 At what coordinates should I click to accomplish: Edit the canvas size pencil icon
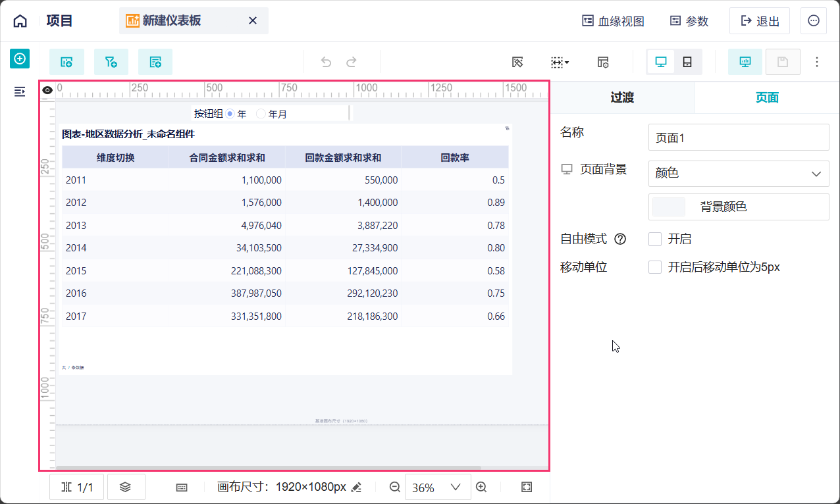point(356,488)
